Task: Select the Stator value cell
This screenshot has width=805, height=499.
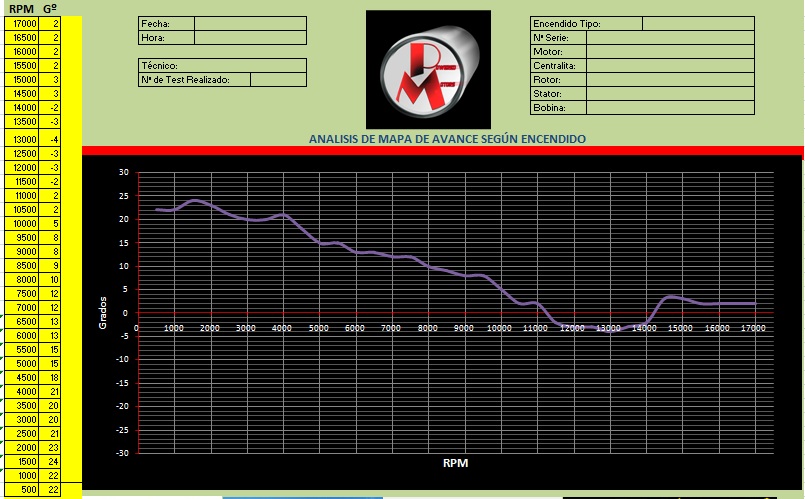Action: 670,93
